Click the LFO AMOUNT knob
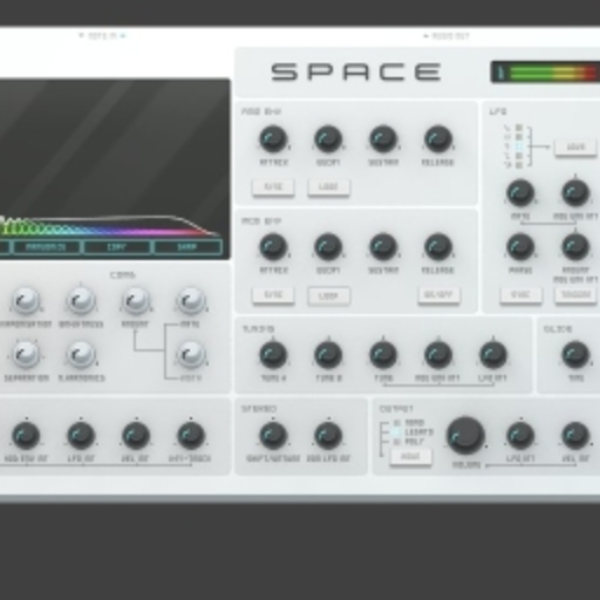Image resolution: width=600 pixels, height=600 pixels. tap(576, 247)
